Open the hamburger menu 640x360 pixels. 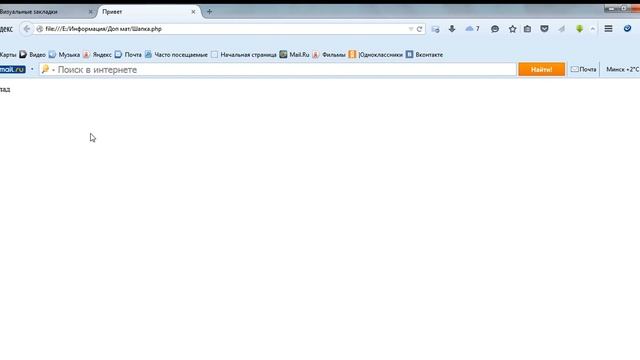pos(608,29)
